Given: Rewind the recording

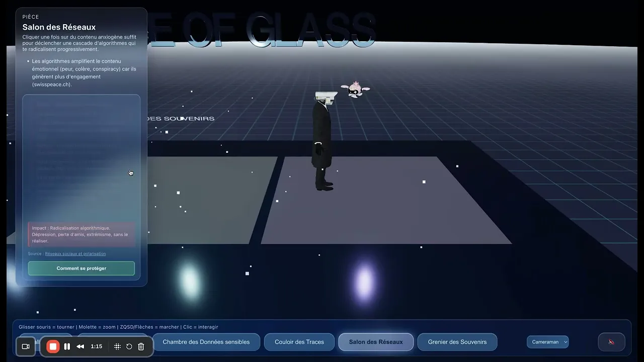Looking at the screenshot, I should (80, 346).
